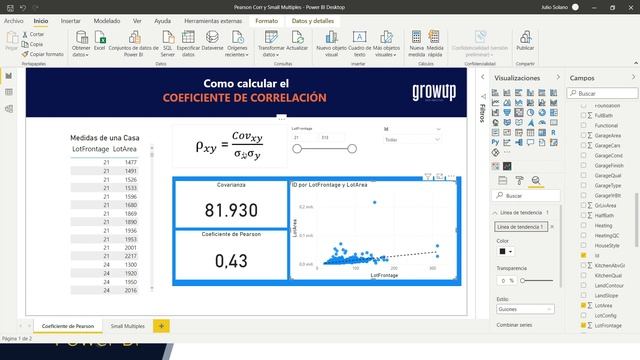This screenshot has height=360, width=640.
Task: Click LotFrontage slicer right handle
Action: [352, 149]
